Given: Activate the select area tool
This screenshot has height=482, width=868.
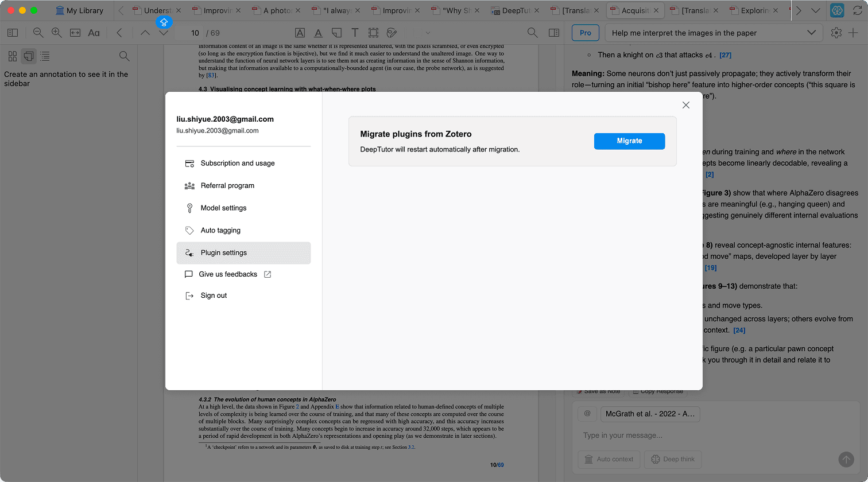Looking at the screenshot, I should 373,33.
